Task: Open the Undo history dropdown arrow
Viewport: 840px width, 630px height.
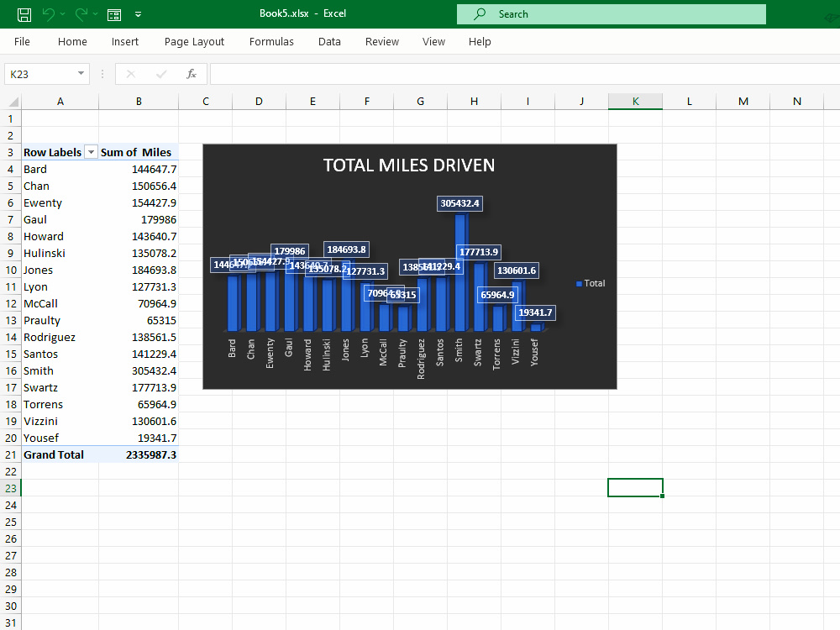Action: click(63, 14)
